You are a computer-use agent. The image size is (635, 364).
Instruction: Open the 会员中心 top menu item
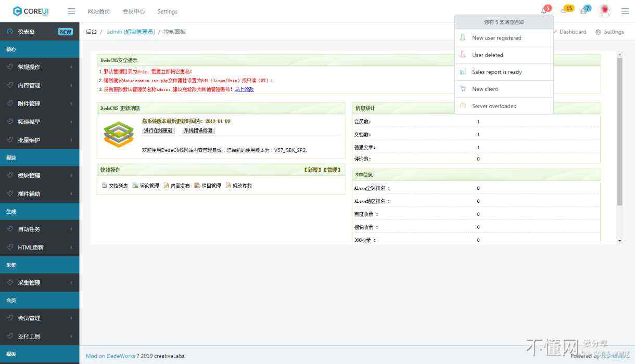click(x=134, y=11)
